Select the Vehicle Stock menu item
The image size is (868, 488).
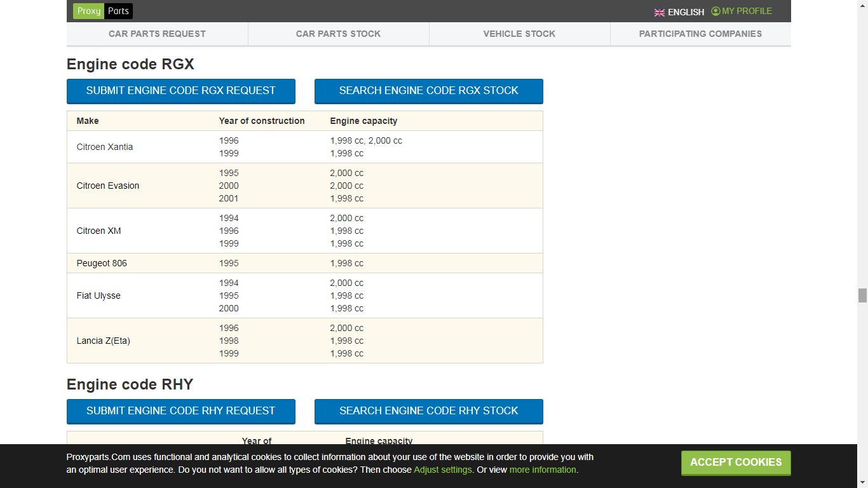[520, 34]
